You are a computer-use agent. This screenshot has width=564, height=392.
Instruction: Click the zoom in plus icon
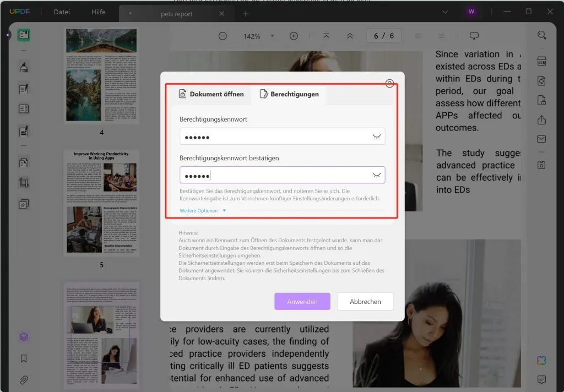coord(294,36)
